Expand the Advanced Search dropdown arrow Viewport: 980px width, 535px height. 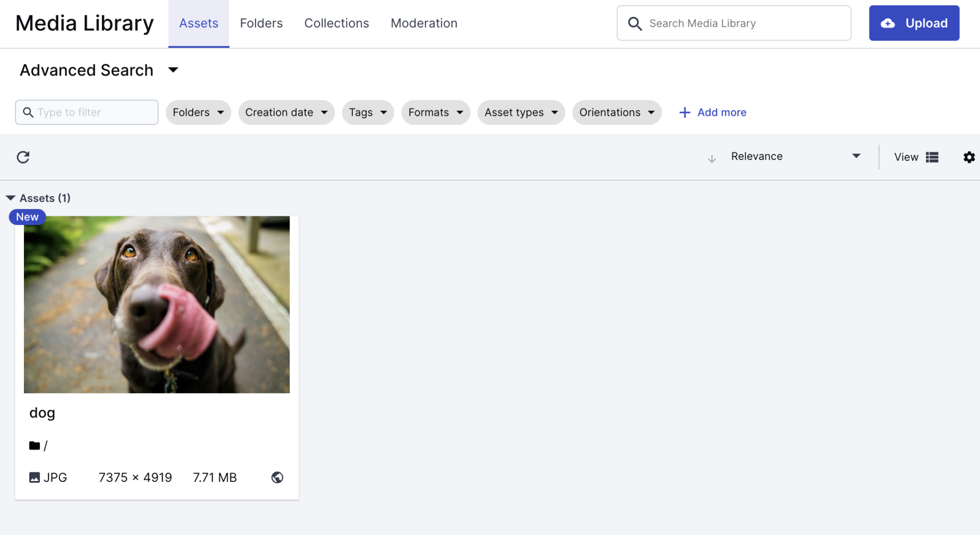click(173, 70)
